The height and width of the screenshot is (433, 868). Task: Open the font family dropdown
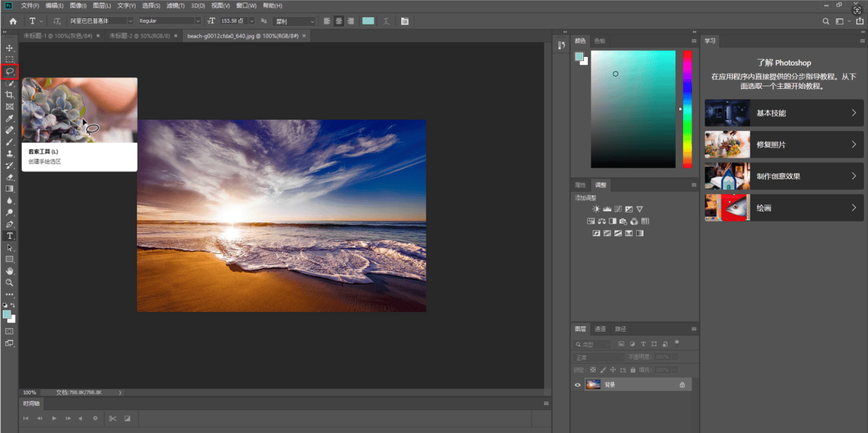click(101, 21)
